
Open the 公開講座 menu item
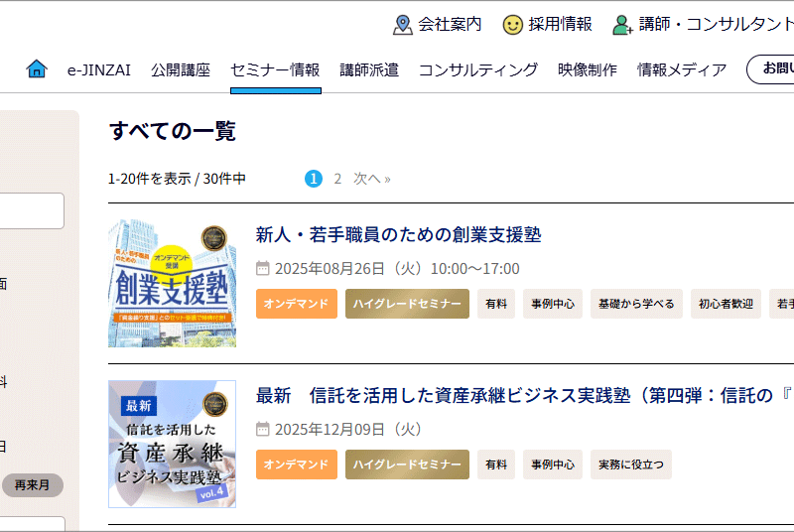coord(181,69)
